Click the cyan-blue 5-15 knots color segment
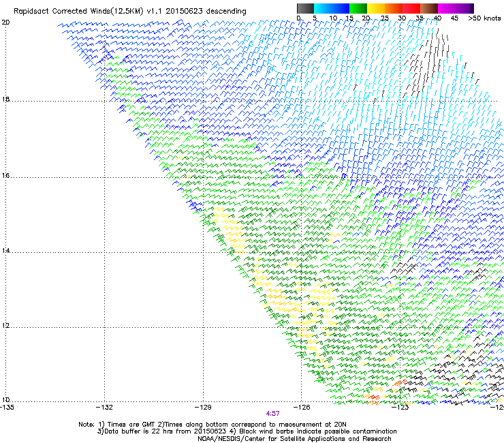This screenshot has height=443, width=504. [x=332, y=8]
